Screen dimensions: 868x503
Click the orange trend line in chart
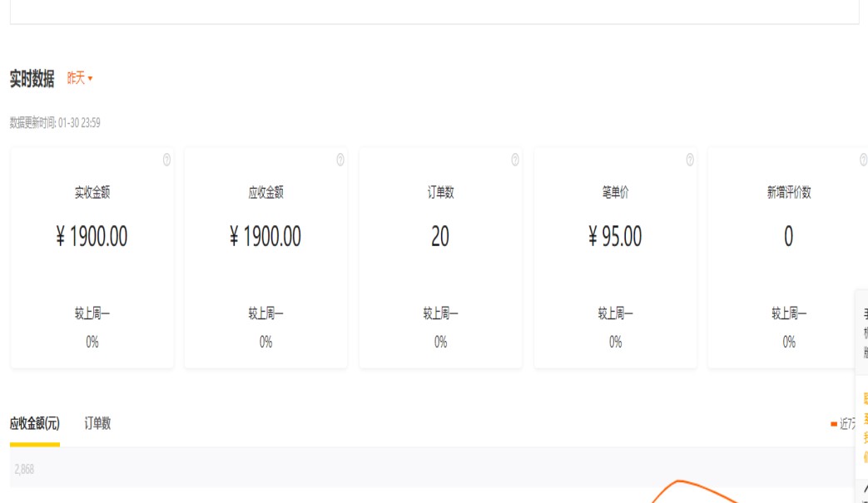(682, 481)
